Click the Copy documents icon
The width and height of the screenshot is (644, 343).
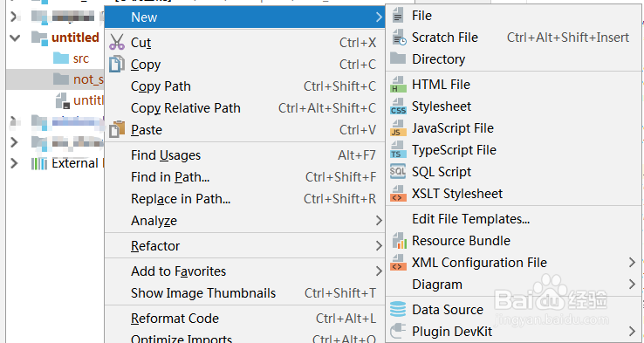click(117, 65)
